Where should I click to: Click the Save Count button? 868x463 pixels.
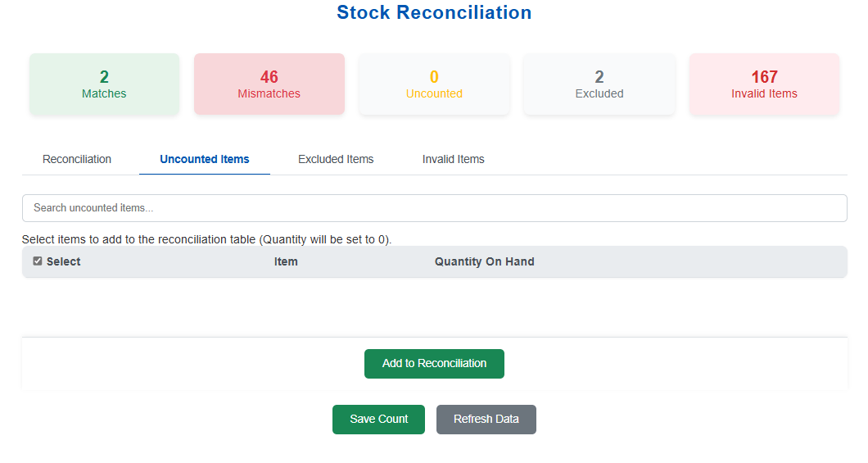coord(378,419)
